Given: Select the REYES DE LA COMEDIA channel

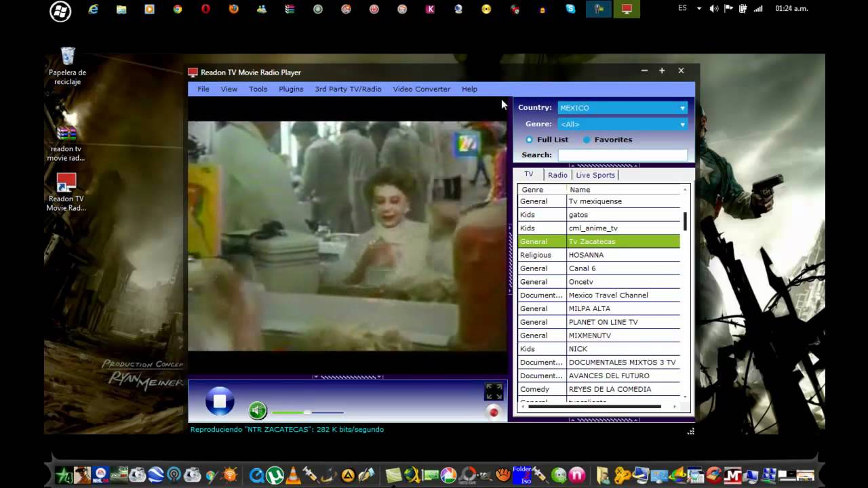Looking at the screenshot, I should pyautogui.click(x=599, y=389).
